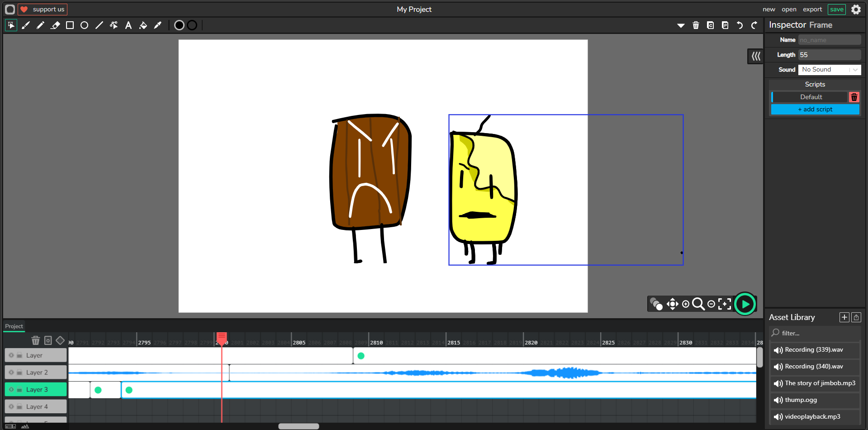Open the Sound dropdown showing No Sound
This screenshot has width=868, height=430.
[829, 70]
